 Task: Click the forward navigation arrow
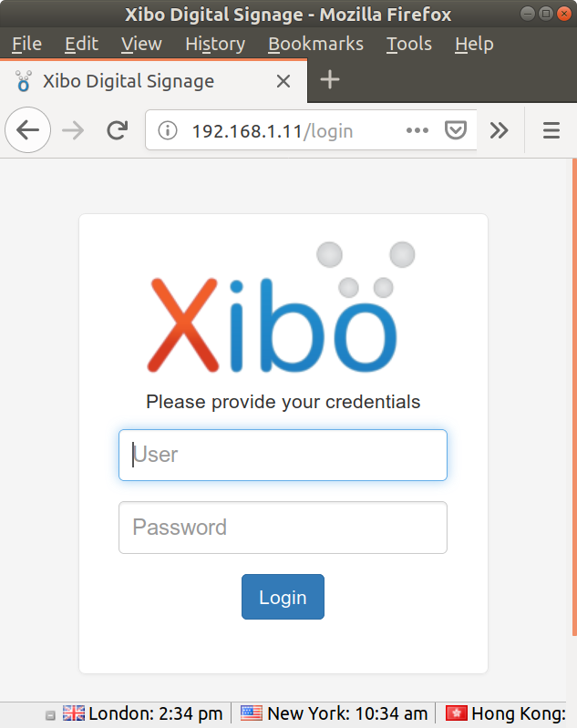tap(73, 130)
